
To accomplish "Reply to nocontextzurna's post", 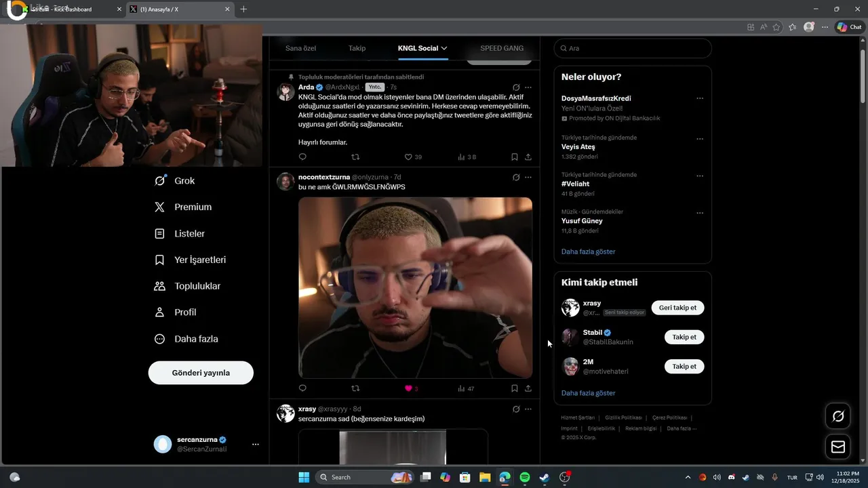I will point(302,388).
